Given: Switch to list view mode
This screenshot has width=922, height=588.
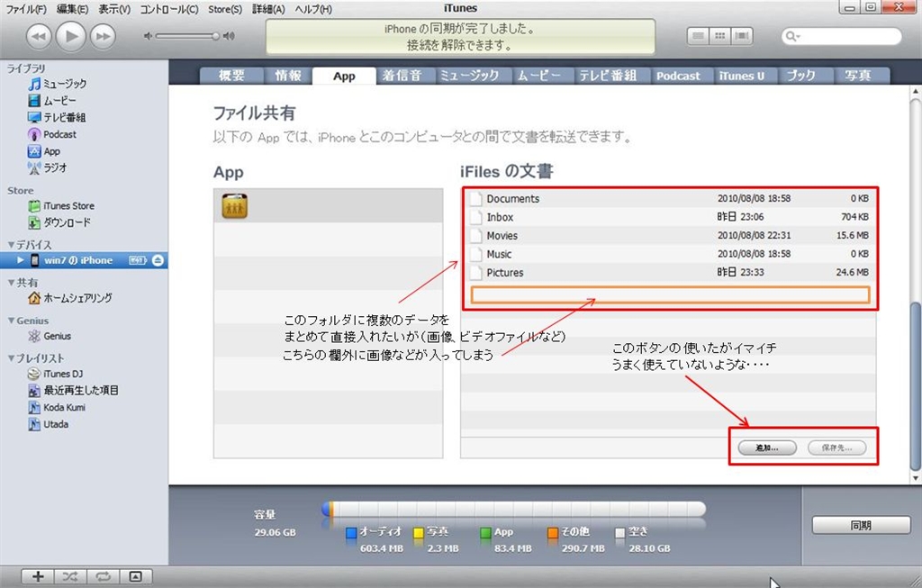Looking at the screenshot, I should (698, 36).
